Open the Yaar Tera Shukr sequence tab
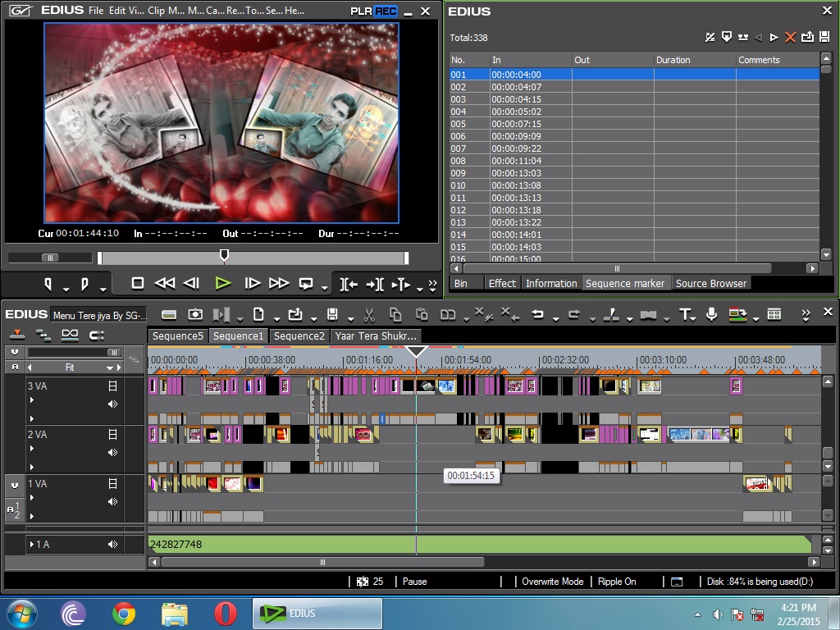Image resolution: width=840 pixels, height=630 pixels. click(376, 336)
